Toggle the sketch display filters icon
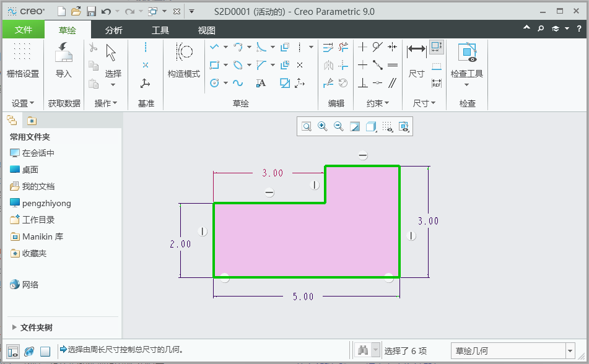 pyautogui.click(x=387, y=126)
